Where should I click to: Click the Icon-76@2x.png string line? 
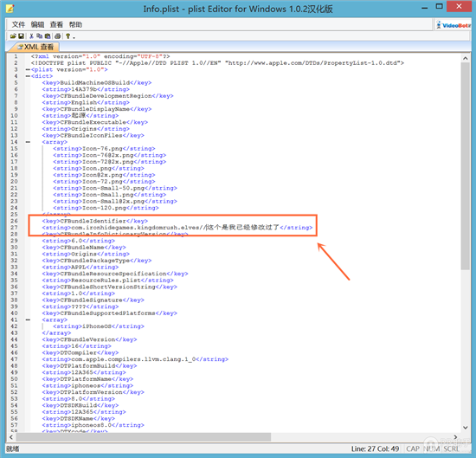(110, 155)
